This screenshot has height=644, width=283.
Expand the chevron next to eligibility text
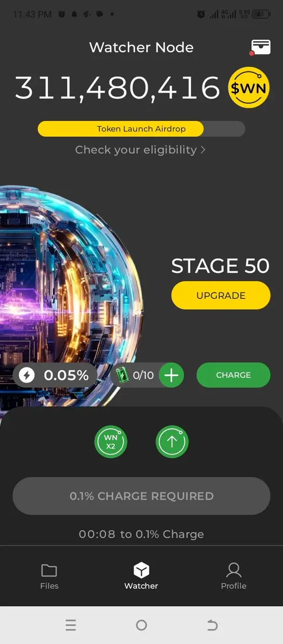tap(203, 150)
